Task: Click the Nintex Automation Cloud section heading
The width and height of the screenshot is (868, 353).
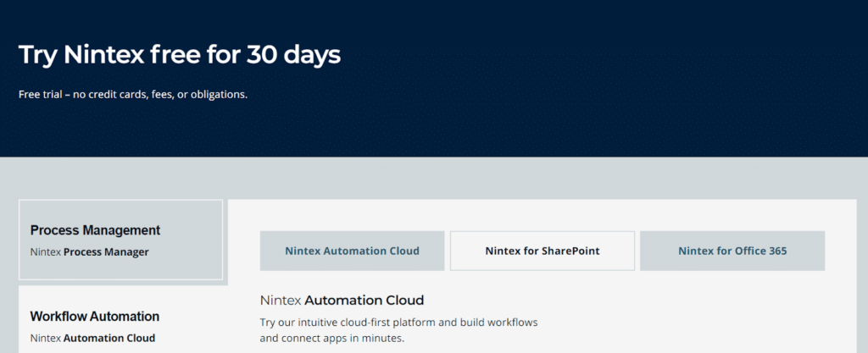Action: 342,301
